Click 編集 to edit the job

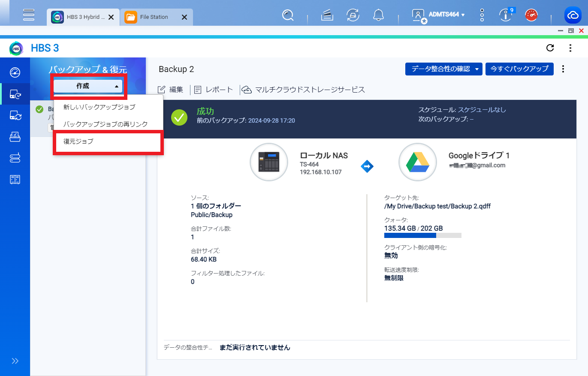coord(171,90)
